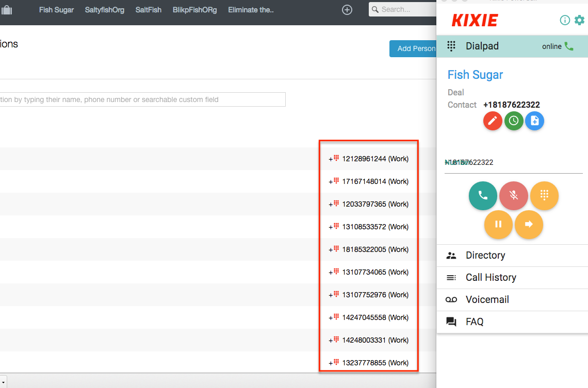Expand the Call History section
The width and height of the screenshot is (588, 388).
[491, 278]
